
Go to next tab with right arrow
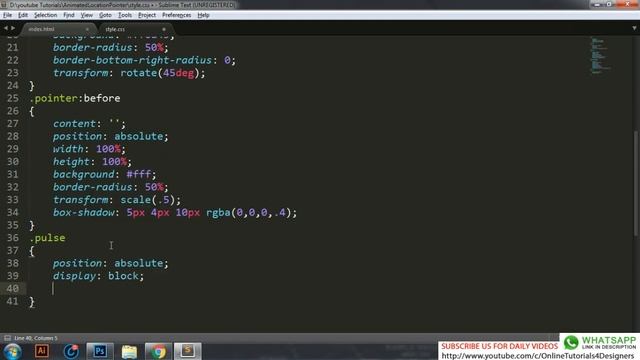pos(13,28)
